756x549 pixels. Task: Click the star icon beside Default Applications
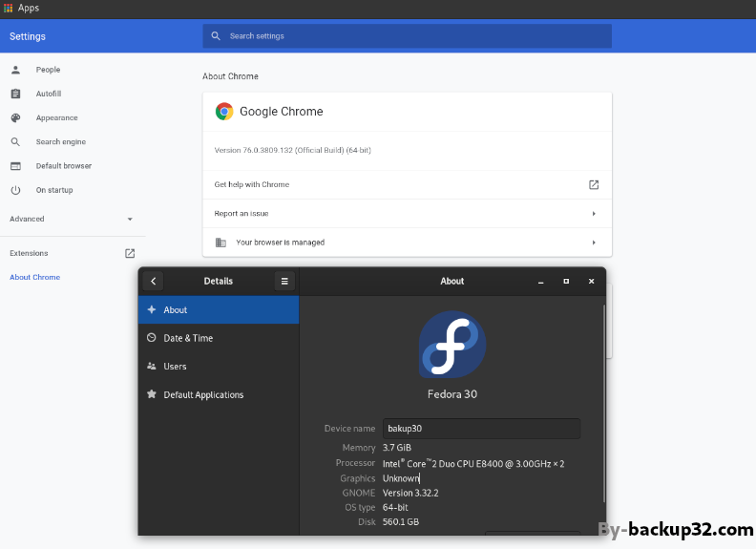(152, 394)
